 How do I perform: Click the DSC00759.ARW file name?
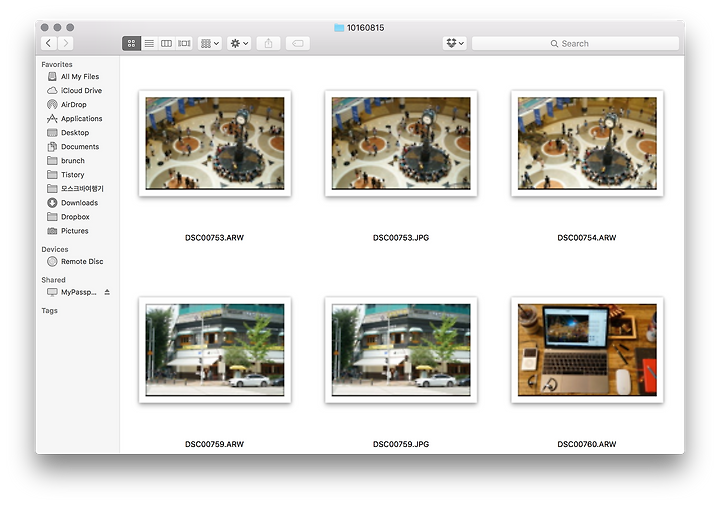(x=214, y=444)
